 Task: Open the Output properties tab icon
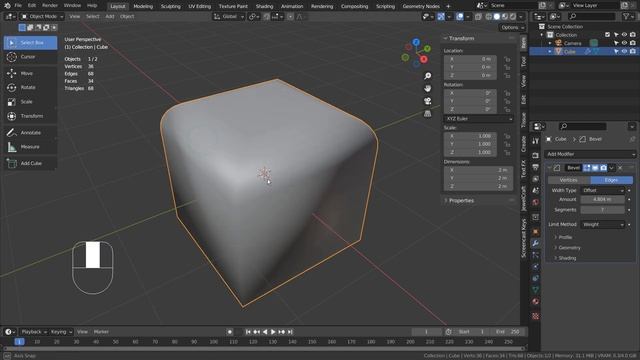[536, 167]
